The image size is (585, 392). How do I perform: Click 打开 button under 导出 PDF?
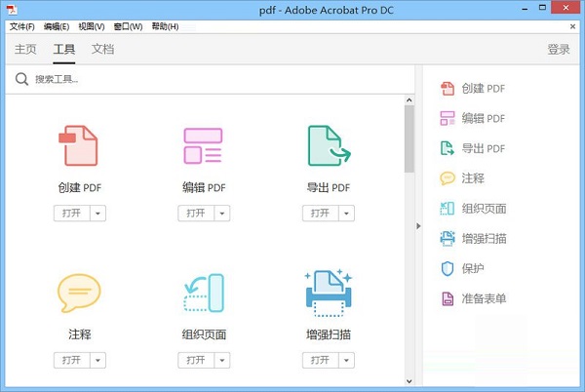click(321, 214)
